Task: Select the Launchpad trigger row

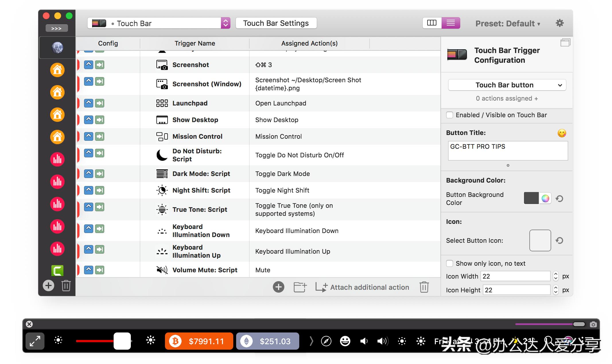Action: pyautogui.click(x=190, y=103)
